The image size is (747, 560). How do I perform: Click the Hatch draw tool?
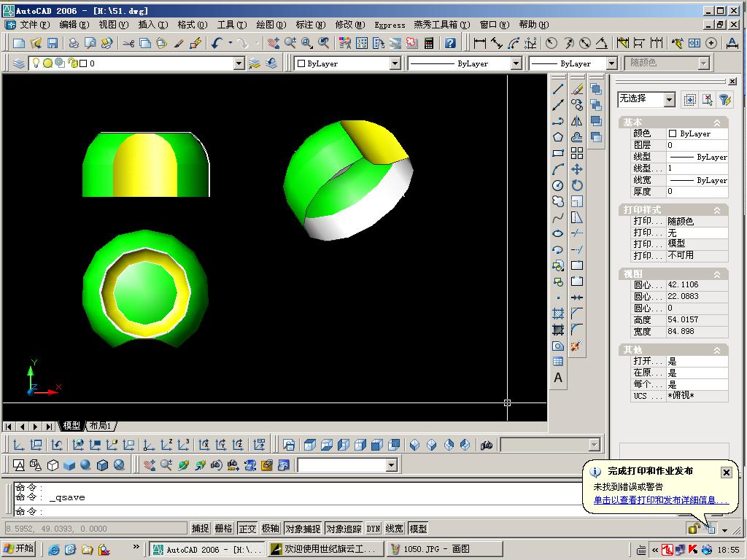[558, 314]
